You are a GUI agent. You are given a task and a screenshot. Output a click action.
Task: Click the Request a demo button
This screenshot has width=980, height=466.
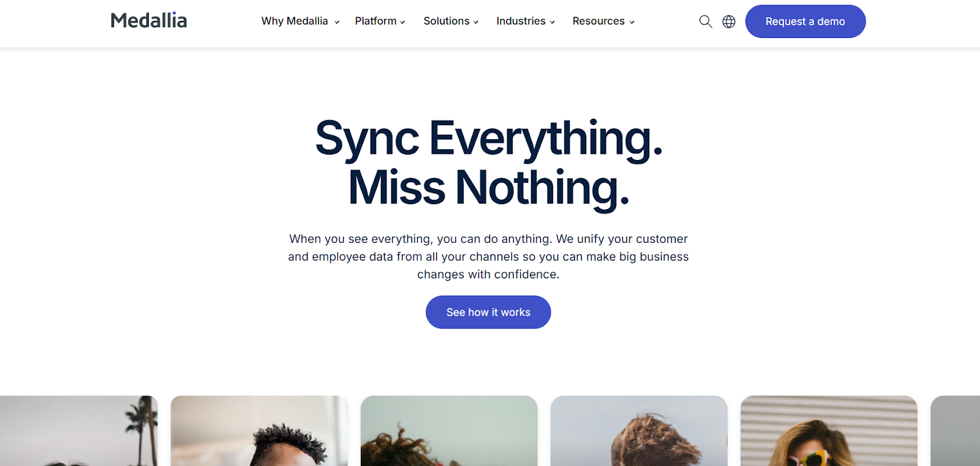pyautogui.click(x=805, y=21)
